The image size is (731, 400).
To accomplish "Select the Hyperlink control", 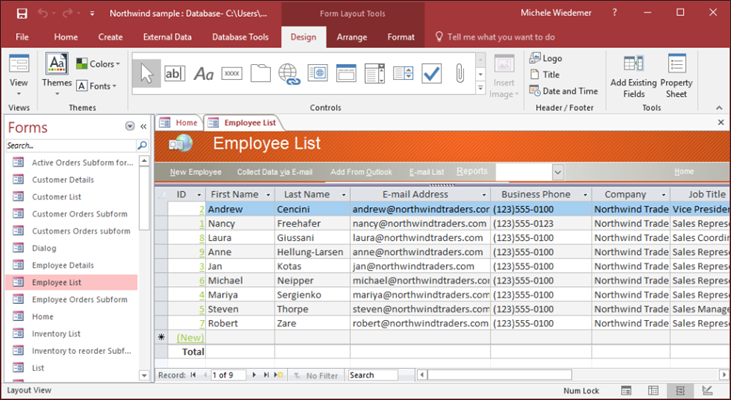I will (x=289, y=74).
